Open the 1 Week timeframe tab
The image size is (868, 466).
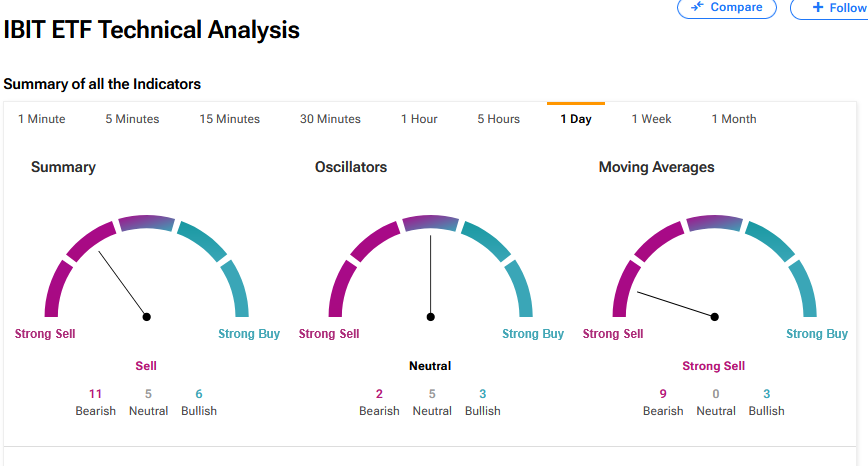click(651, 119)
